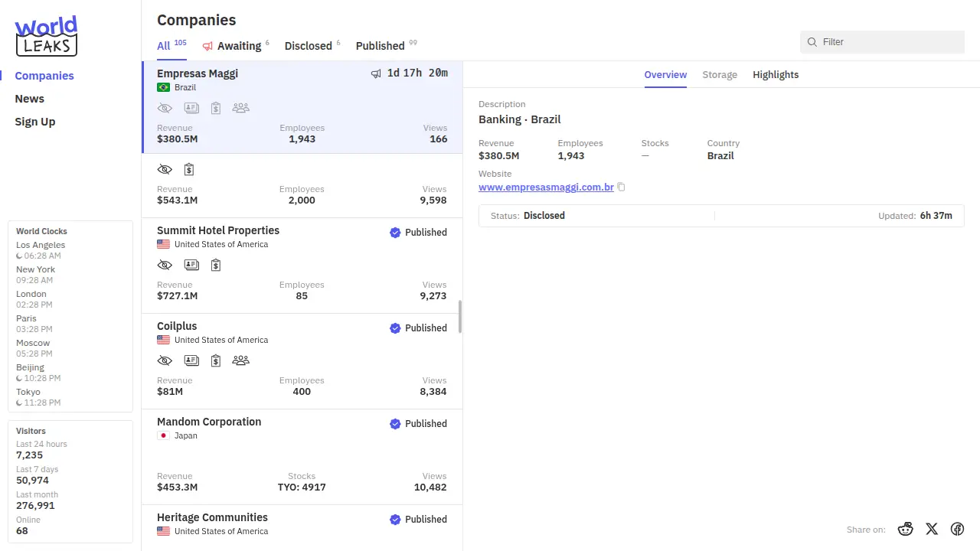Click Sign Up in the sidebar

(x=35, y=122)
